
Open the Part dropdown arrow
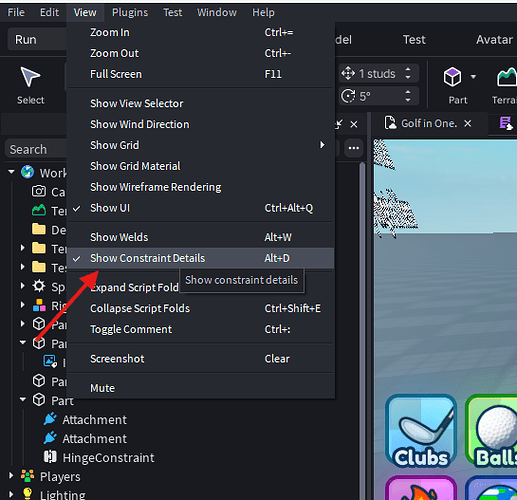point(473,77)
